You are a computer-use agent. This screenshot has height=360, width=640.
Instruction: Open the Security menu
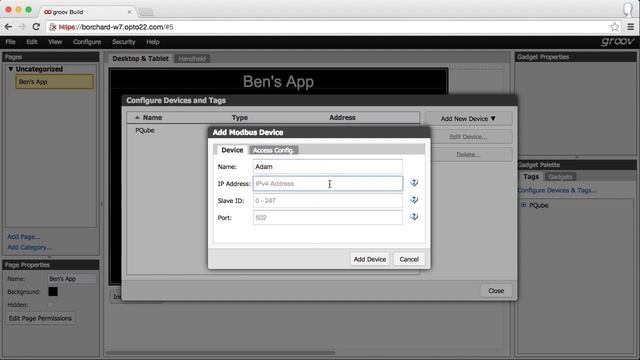124,42
